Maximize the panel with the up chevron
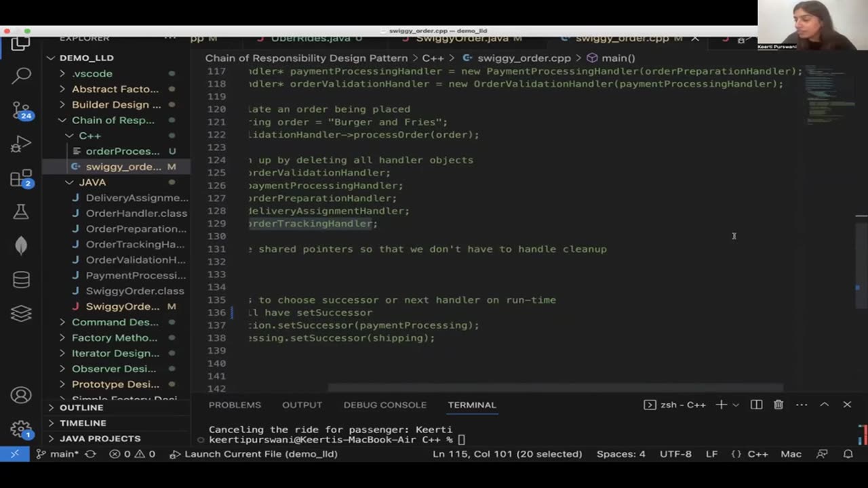The image size is (868, 488). [x=825, y=405]
